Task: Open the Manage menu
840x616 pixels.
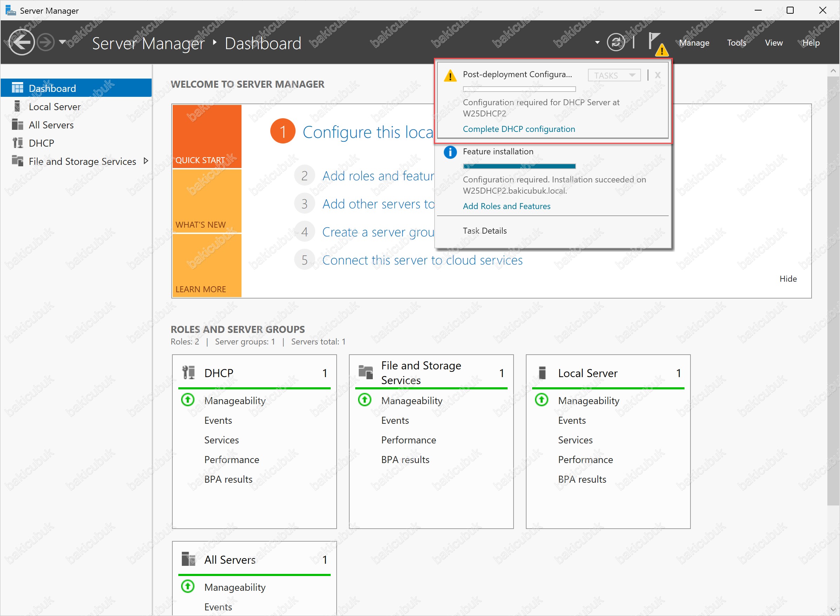Action: point(694,43)
